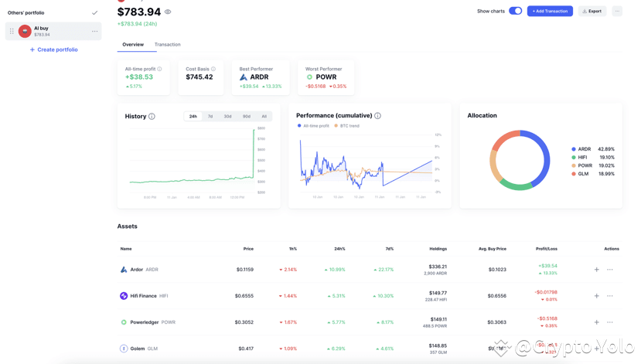Viewport: 641px width, 364px height.
Task: Open the more options menu beside Export
Action: click(x=617, y=11)
